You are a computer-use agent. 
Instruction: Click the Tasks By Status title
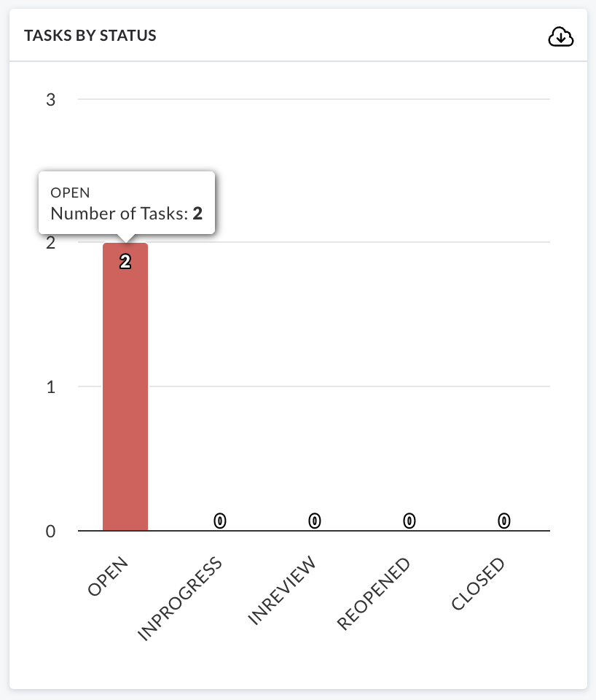90,36
